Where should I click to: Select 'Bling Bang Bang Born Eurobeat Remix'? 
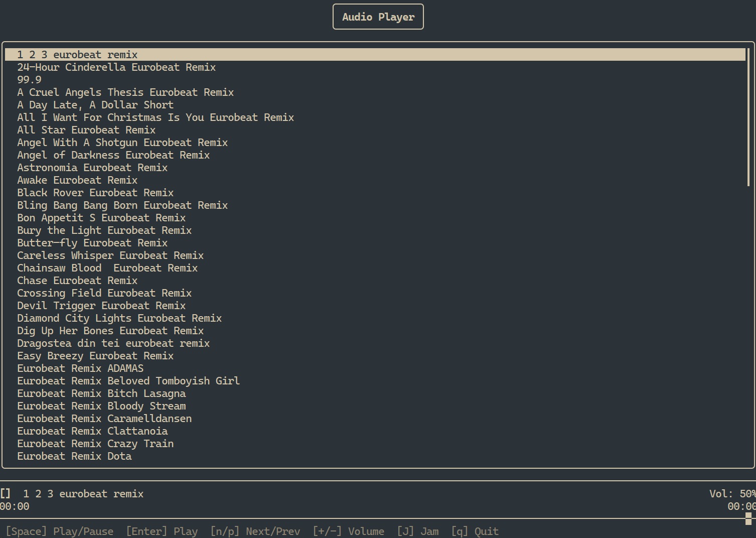point(122,205)
